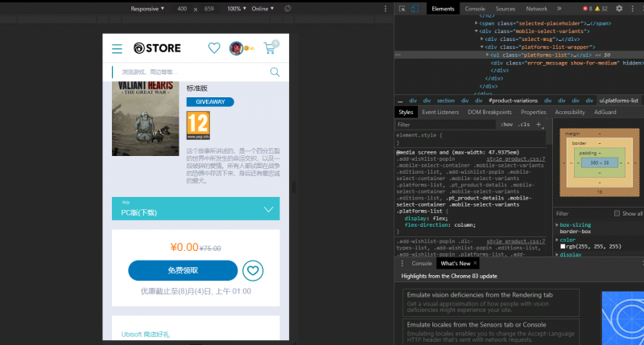Select the inspect element picker icon
Viewport: 644px width, 345px height.
click(x=402, y=9)
